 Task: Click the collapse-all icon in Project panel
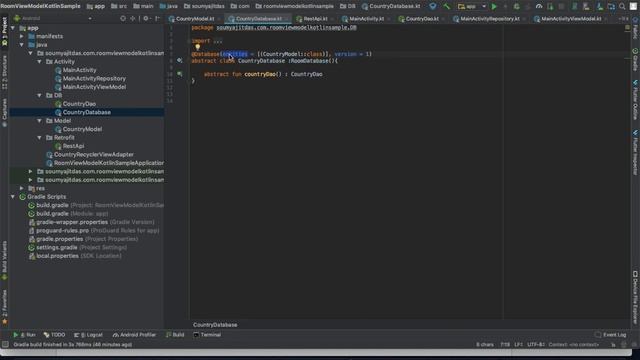pos(133,18)
